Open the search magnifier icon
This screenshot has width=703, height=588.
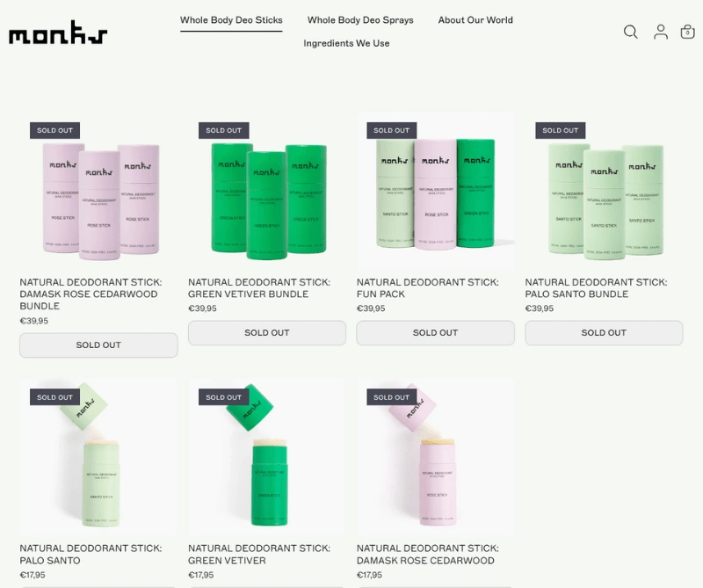coord(630,32)
